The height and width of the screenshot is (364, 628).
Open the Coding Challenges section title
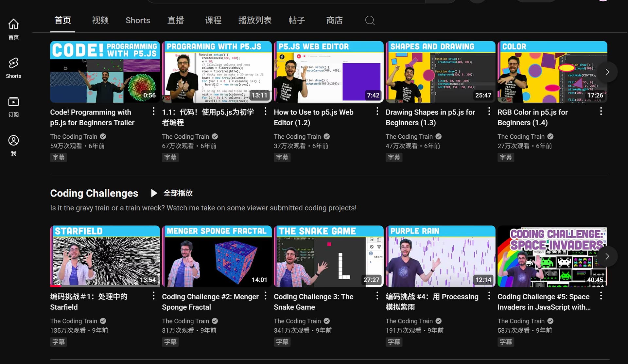(x=94, y=193)
